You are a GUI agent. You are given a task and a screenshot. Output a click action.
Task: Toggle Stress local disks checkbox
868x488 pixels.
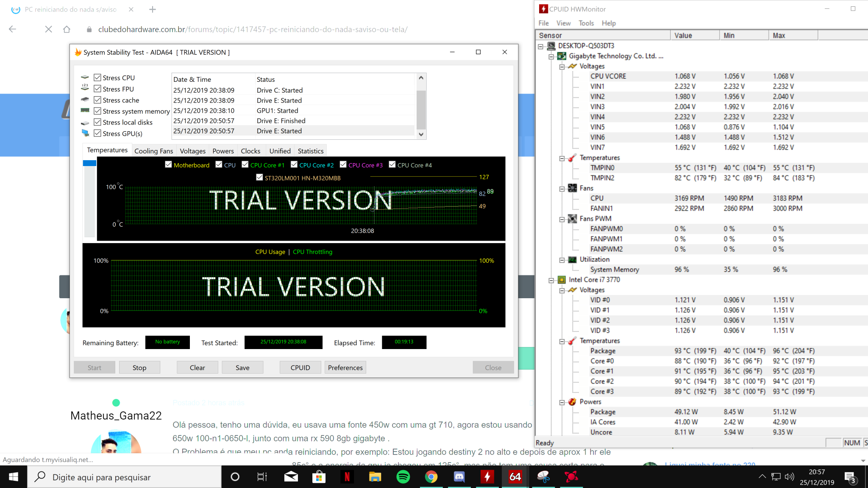[x=97, y=122]
